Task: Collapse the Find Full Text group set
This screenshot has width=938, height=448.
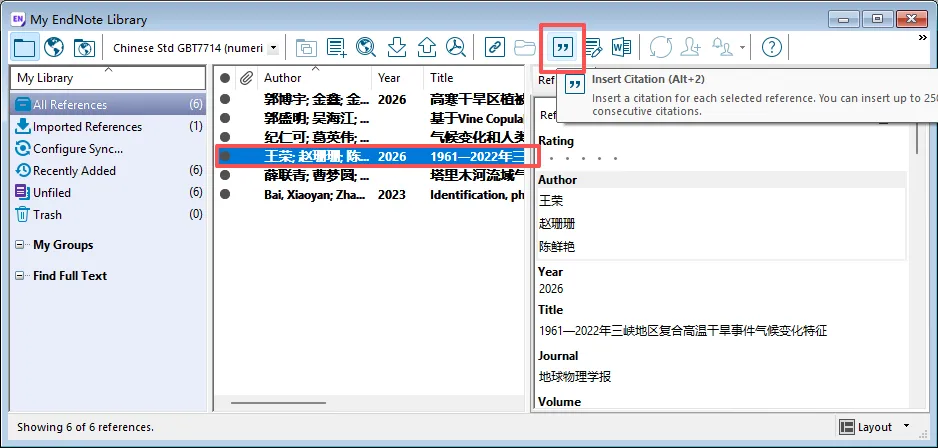Action: [x=20, y=276]
